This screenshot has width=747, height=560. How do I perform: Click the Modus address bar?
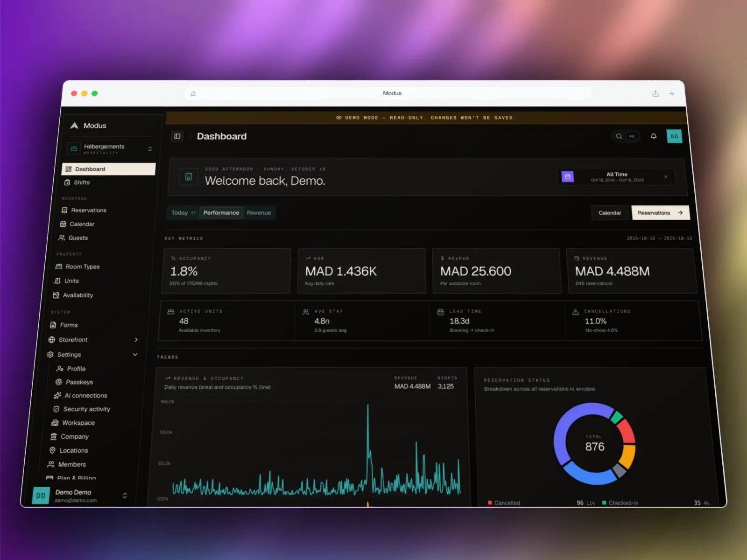[388, 93]
